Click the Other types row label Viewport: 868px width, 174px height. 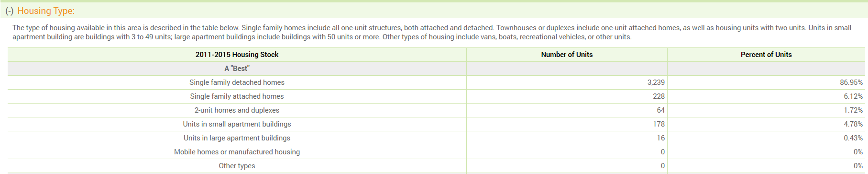pos(237,166)
